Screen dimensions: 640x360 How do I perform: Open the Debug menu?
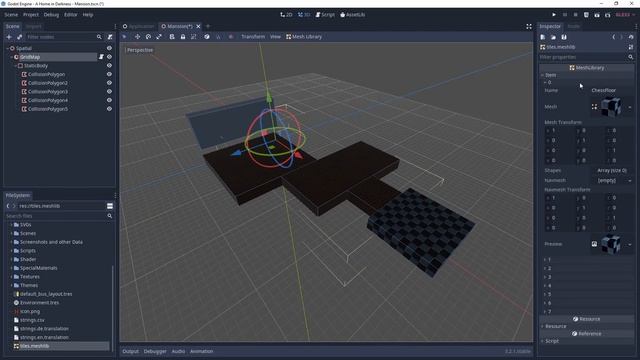click(51, 15)
